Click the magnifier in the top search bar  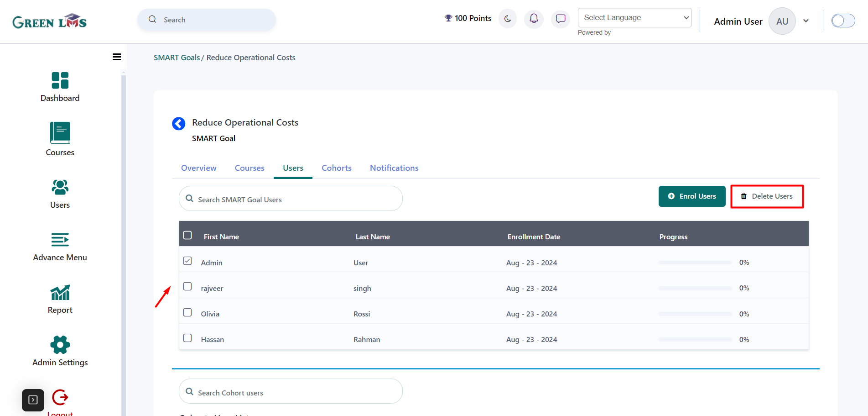(152, 20)
